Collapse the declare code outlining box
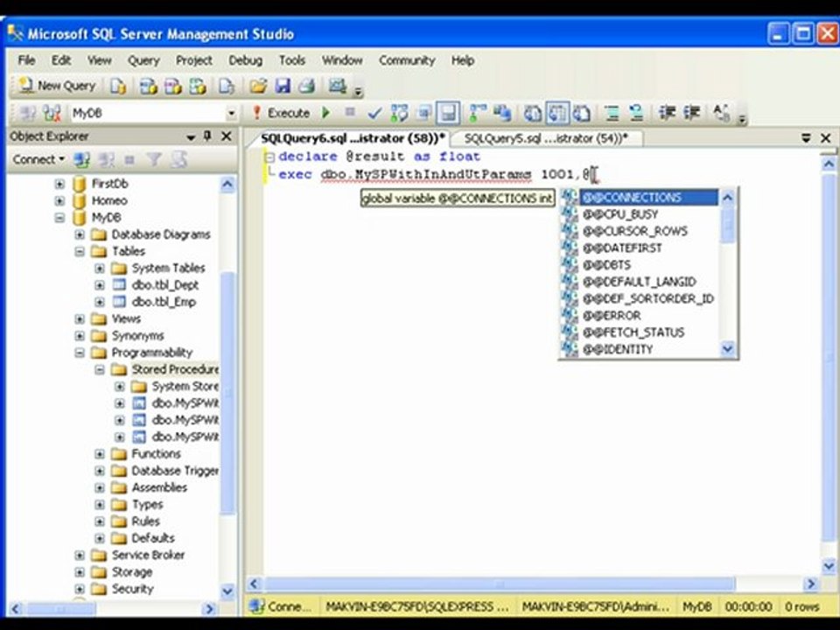 [x=270, y=157]
